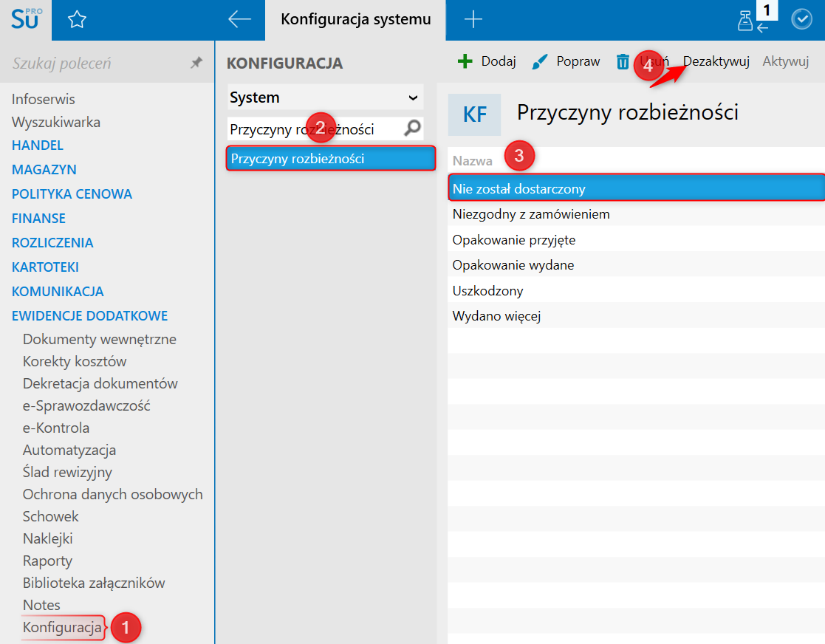
Task: Click the trash can Usuń icon
Action: pyautogui.click(x=623, y=61)
